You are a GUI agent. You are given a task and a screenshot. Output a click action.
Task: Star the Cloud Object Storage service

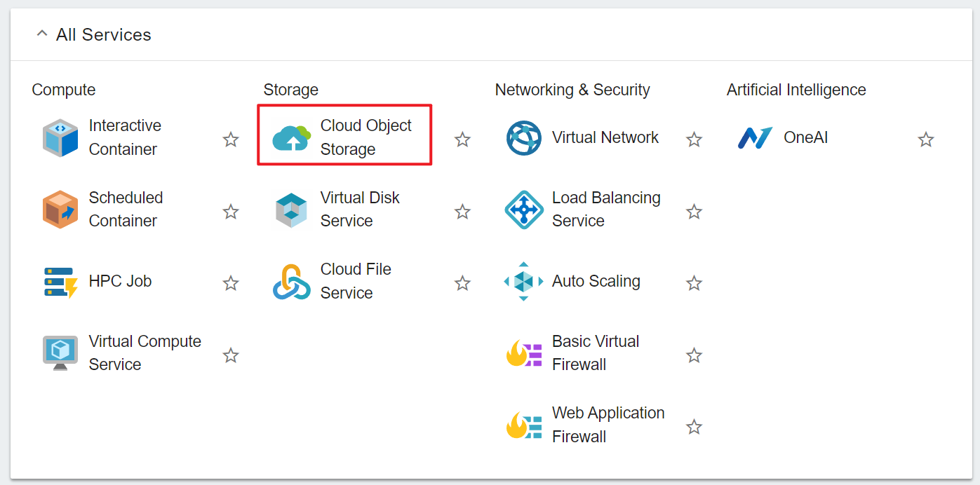point(462,139)
